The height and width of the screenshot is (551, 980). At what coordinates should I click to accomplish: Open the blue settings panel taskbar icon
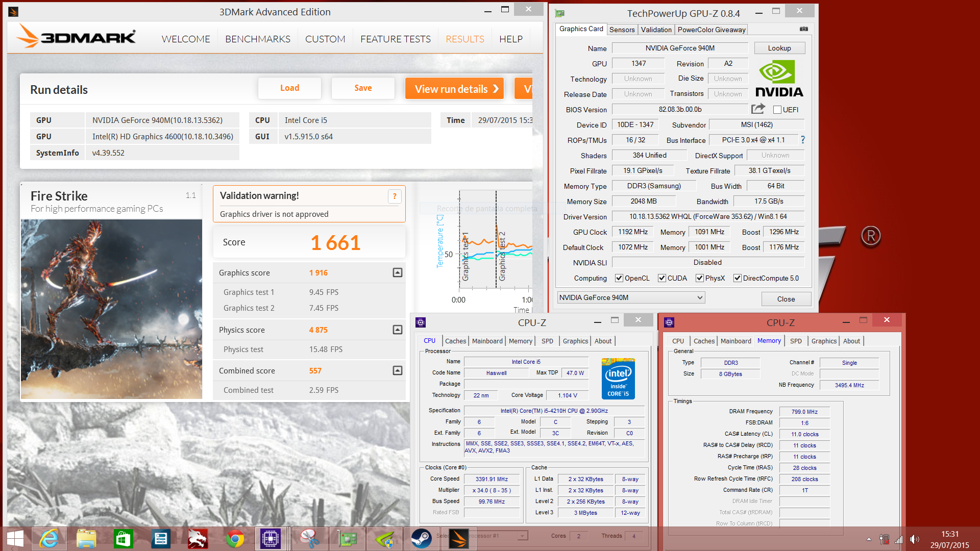[x=161, y=539]
